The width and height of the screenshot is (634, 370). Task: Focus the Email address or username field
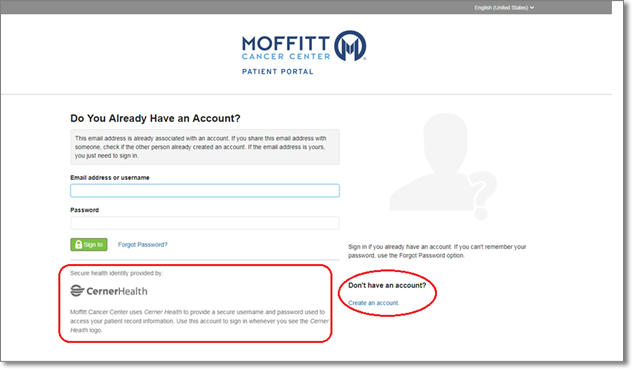(205, 190)
